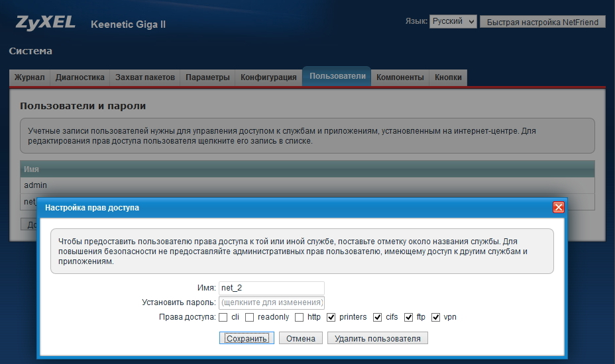Tick the http access checkbox

(x=300, y=318)
